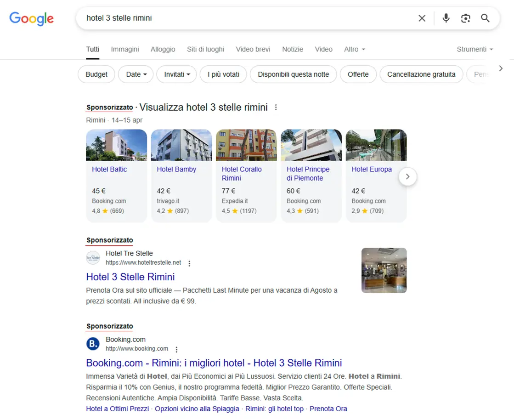Select the Tutti tab

pos(93,49)
